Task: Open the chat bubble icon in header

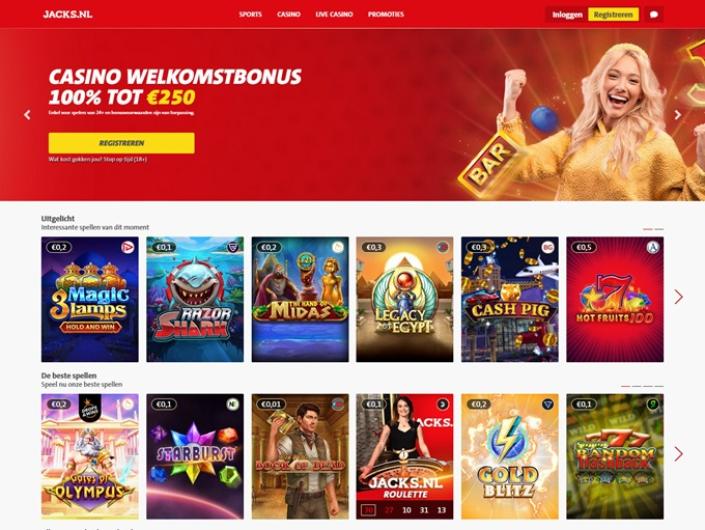Action: pos(654,14)
